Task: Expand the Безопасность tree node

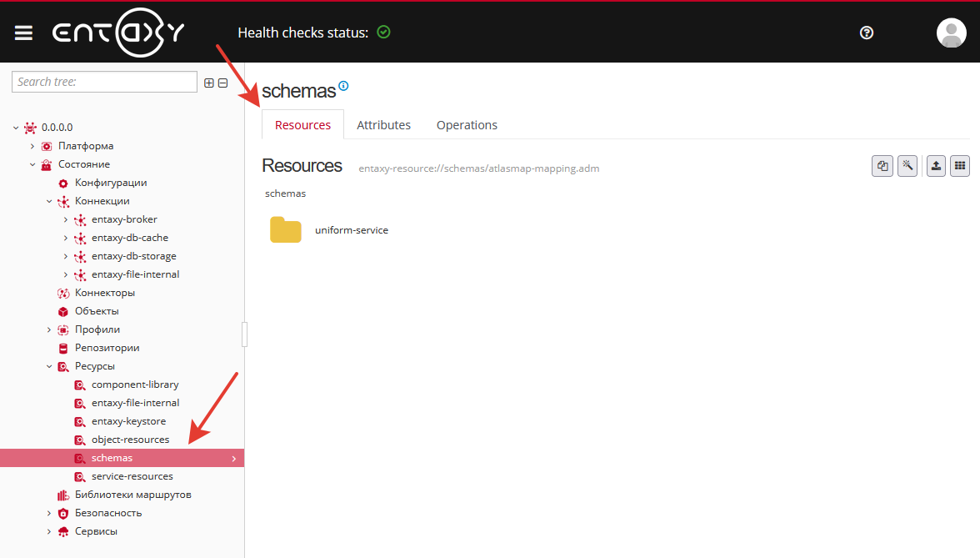Action: 49,513
